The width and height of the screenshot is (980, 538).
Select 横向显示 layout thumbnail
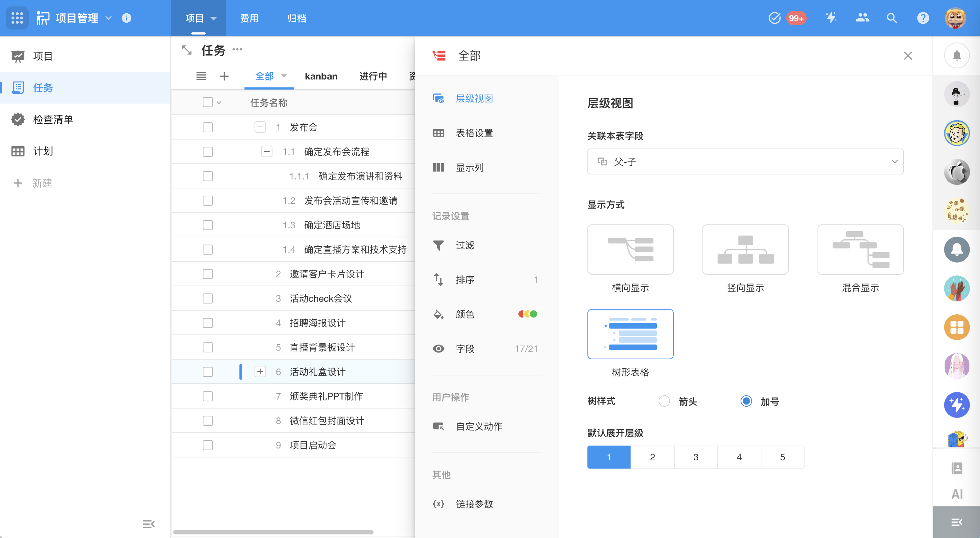point(630,249)
